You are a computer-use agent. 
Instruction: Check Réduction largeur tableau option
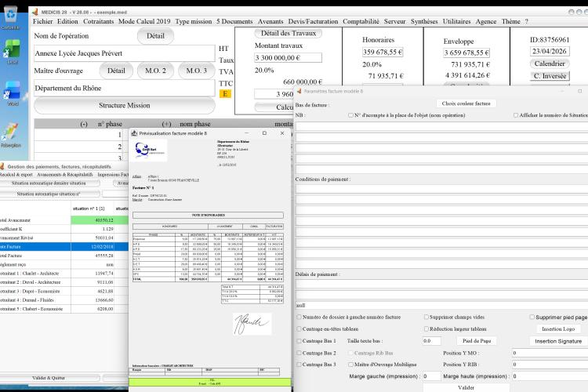[x=426, y=329]
